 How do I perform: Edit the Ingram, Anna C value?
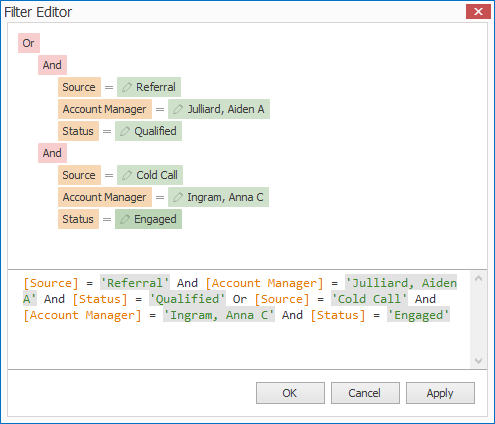click(218, 197)
